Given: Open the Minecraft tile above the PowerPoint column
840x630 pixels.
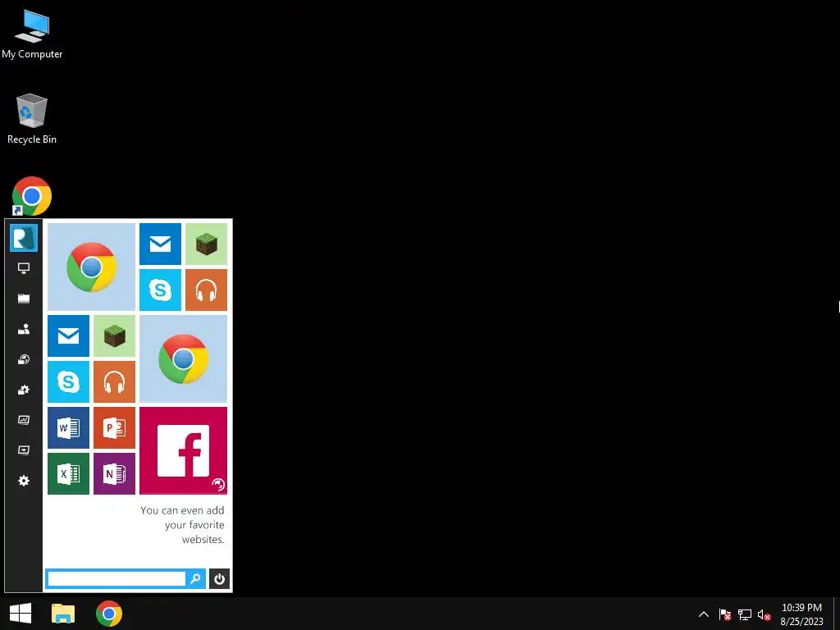Looking at the screenshot, I should (x=114, y=336).
